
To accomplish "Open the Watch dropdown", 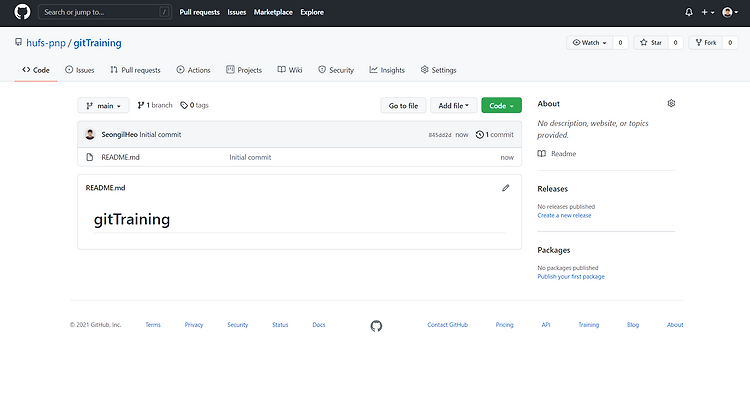I will click(x=589, y=43).
